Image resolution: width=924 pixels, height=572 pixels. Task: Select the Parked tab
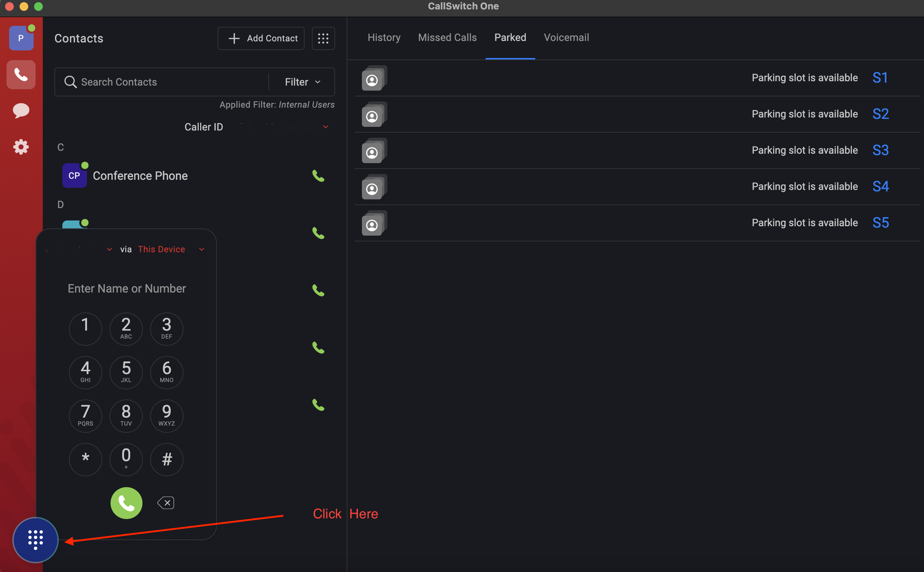(x=510, y=37)
